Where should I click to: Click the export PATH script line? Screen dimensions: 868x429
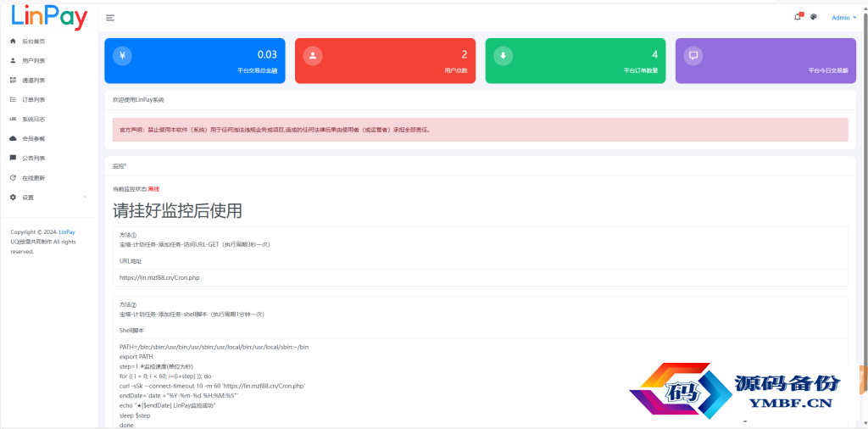(x=136, y=356)
